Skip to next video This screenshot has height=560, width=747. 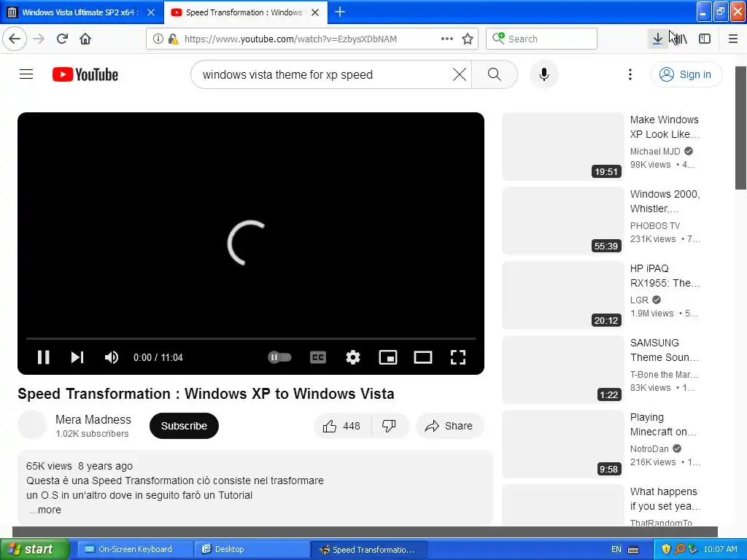[x=77, y=357]
